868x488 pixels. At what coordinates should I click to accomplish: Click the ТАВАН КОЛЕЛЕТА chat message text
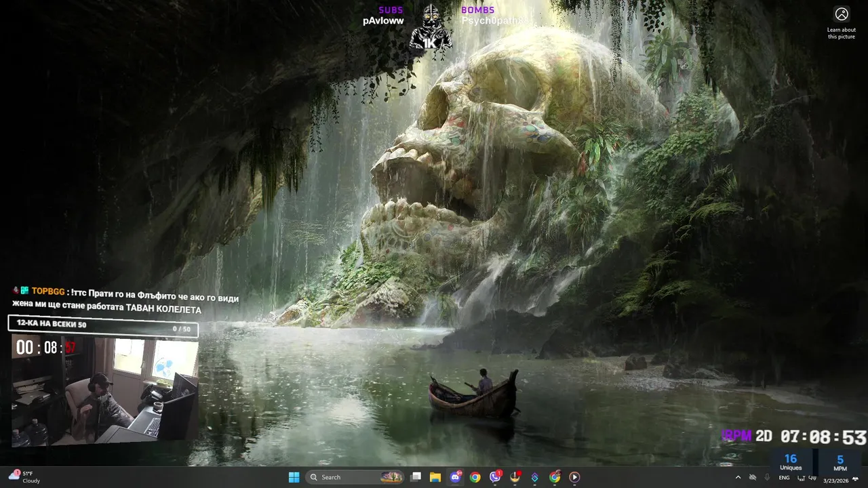163,310
